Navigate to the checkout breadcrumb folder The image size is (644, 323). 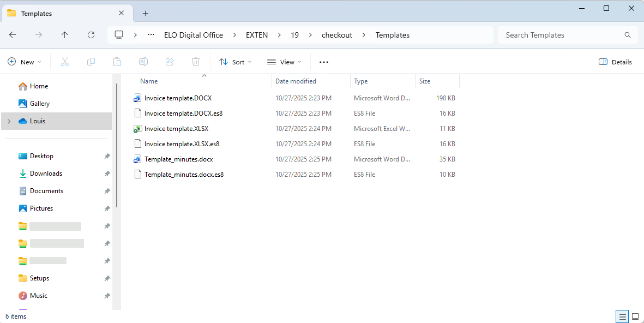[x=336, y=34]
